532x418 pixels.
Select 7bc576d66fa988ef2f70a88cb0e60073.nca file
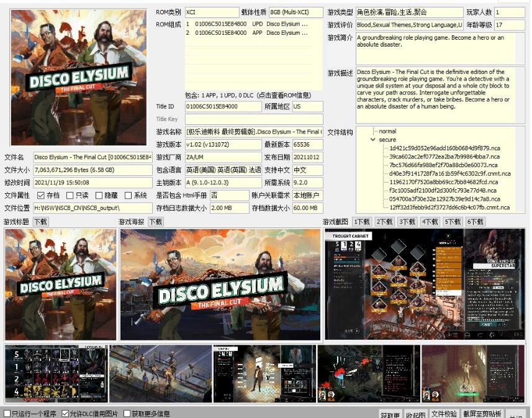point(443,165)
